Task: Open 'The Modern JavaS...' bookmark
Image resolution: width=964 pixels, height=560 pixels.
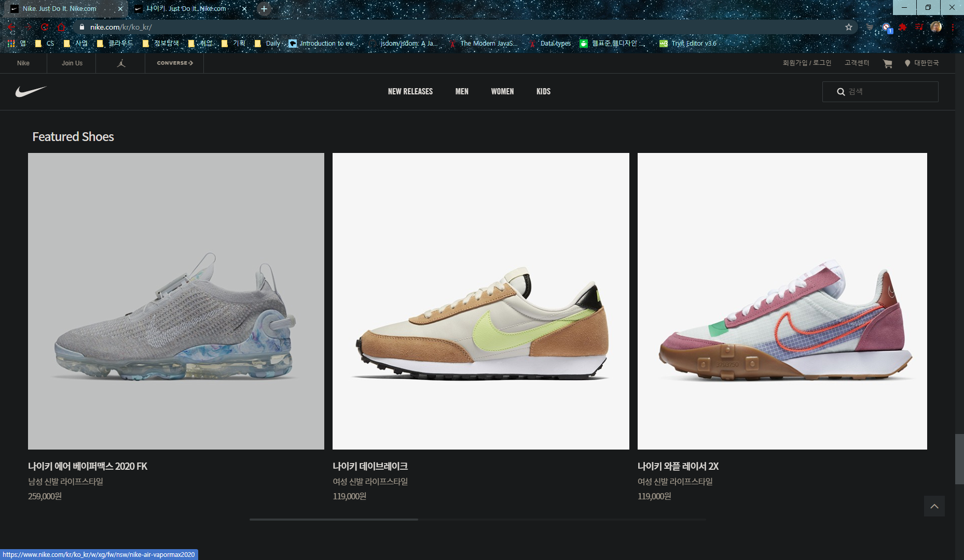Action: (484, 44)
